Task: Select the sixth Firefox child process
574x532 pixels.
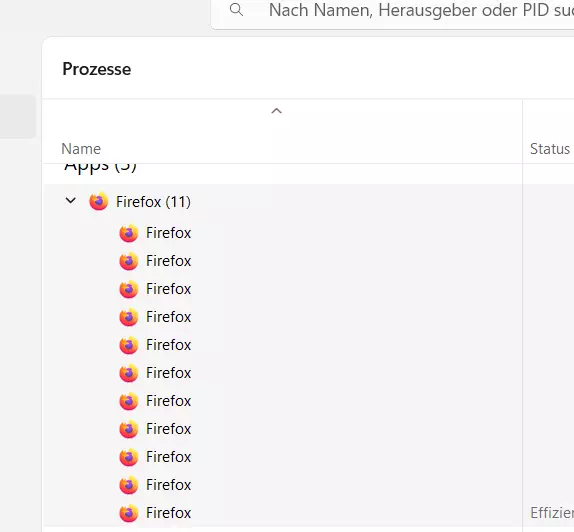Action: [282, 373]
